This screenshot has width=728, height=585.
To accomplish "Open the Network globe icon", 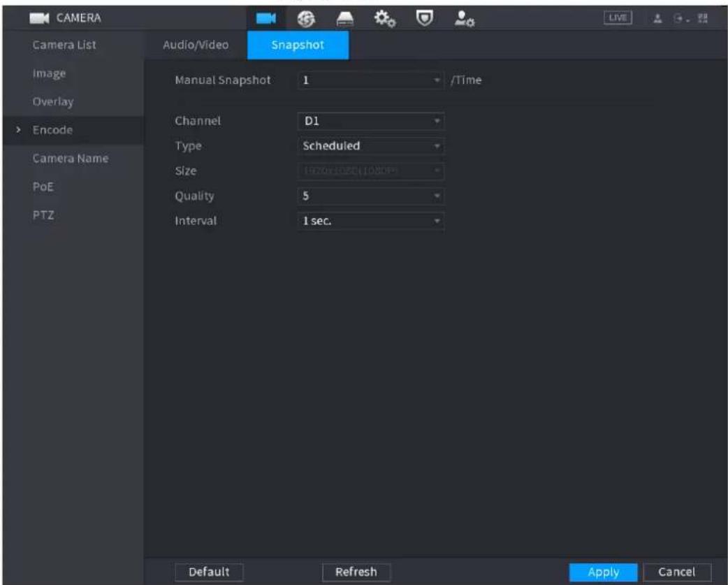I will point(306,19).
